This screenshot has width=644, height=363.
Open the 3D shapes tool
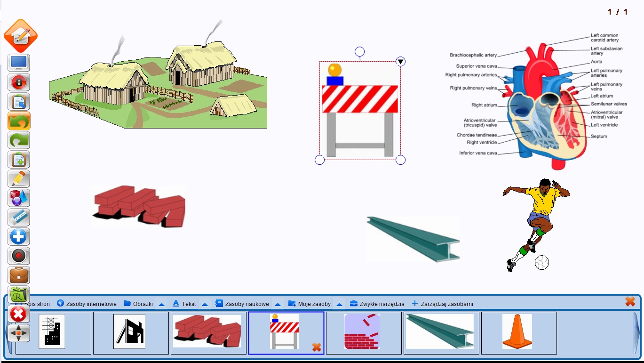coord(19,198)
